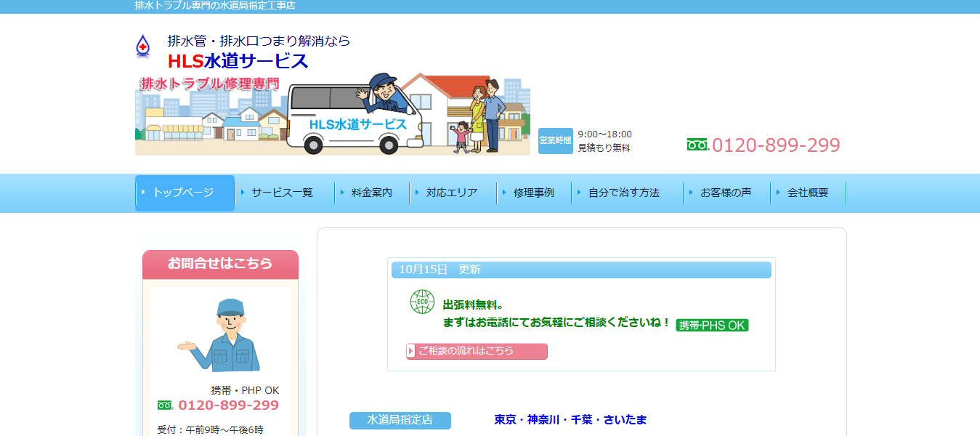Go to 料金案内 in navigation bar
The height and width of the screenshot is (436, 980).
371,193
